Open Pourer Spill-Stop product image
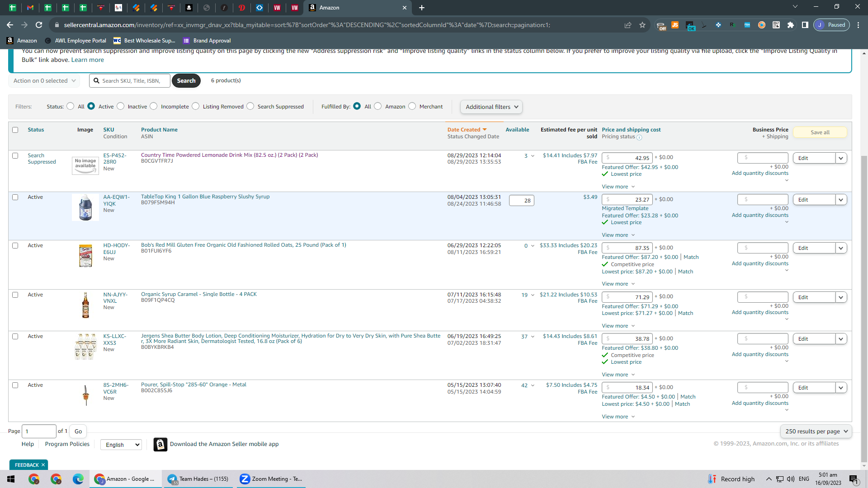This screenshot has height=488, width=868. point(85,395)
